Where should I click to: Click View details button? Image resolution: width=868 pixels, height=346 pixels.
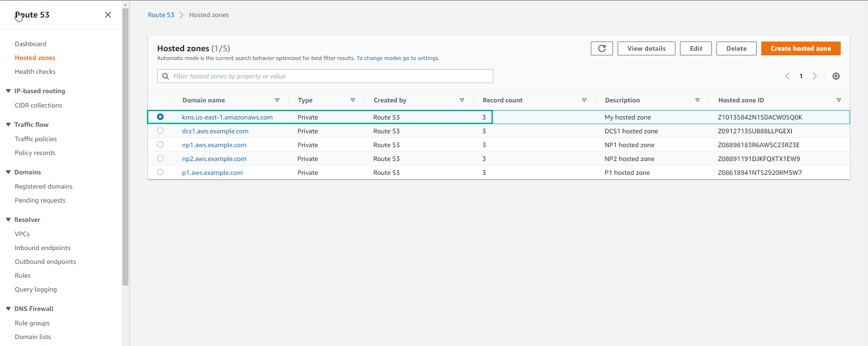[646, 48]
